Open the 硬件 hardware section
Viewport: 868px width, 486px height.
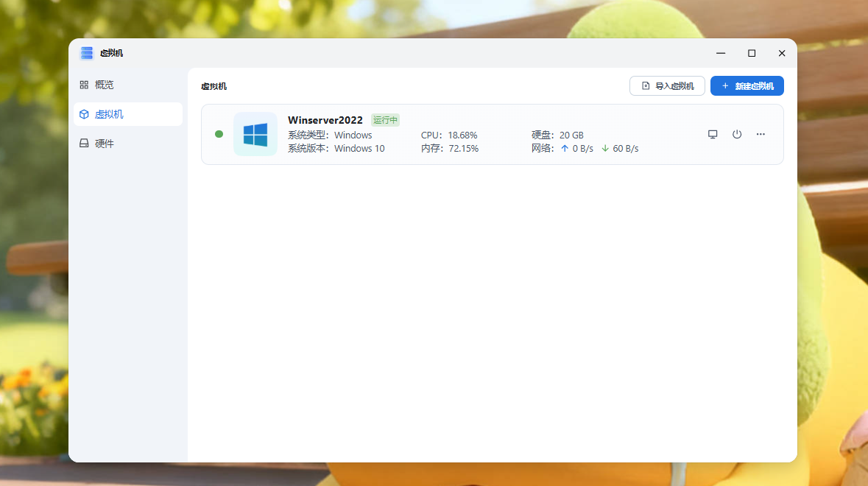pyautogui.click(x=128, y=144)
